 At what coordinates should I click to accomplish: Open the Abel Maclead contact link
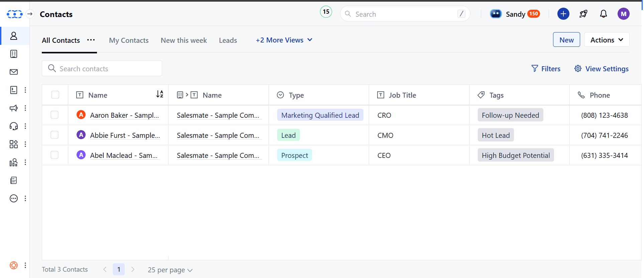point(123,155)
